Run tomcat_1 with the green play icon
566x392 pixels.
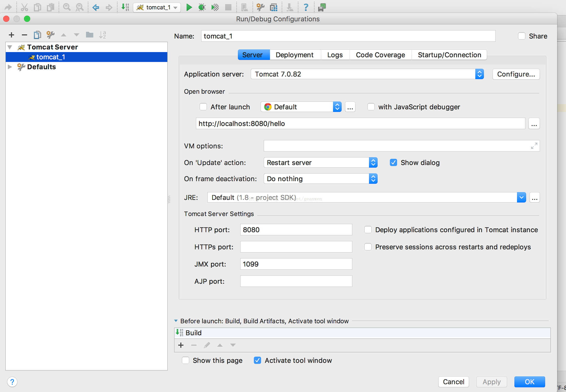189,7
